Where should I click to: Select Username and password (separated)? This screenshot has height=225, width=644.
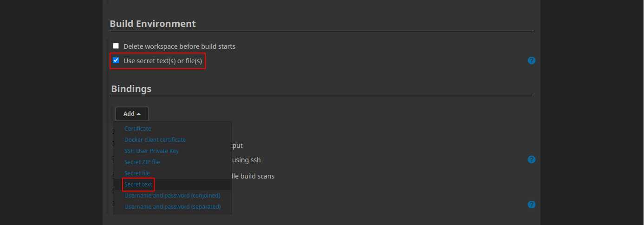(173, 206)
